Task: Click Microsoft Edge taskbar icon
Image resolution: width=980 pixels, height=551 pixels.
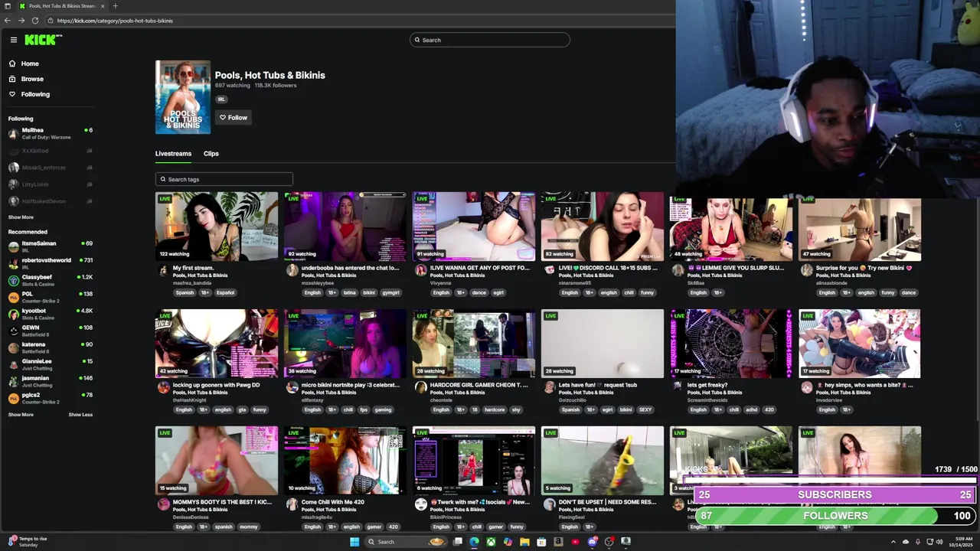Action: [x=474, y=542]
